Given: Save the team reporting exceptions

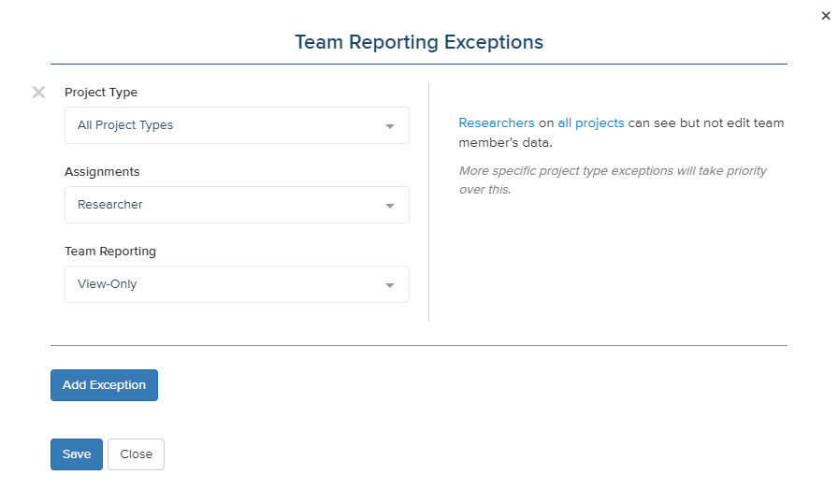Looking at the screenshot, I should (77, 454).
